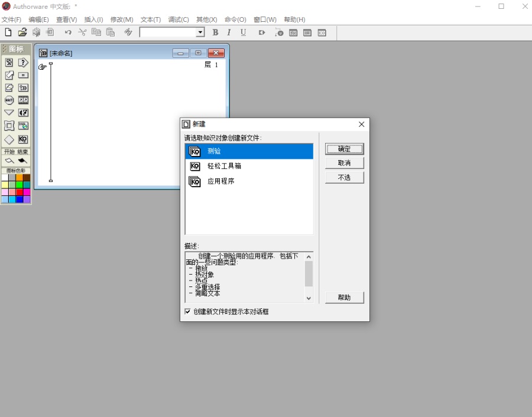Select the Display icon in the icon palette
Screen dimensions: 532x417
pos(9,63)
